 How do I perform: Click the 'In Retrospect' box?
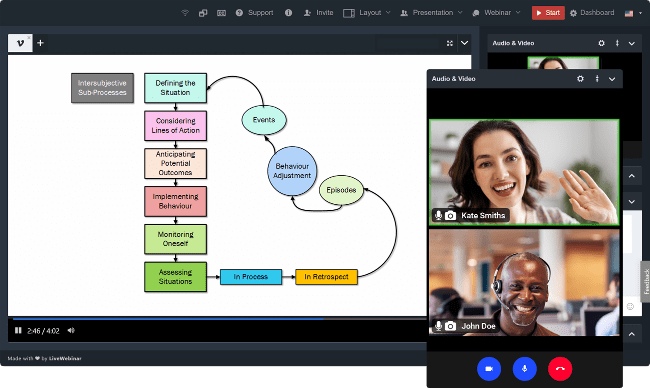(x=326, y=277)
